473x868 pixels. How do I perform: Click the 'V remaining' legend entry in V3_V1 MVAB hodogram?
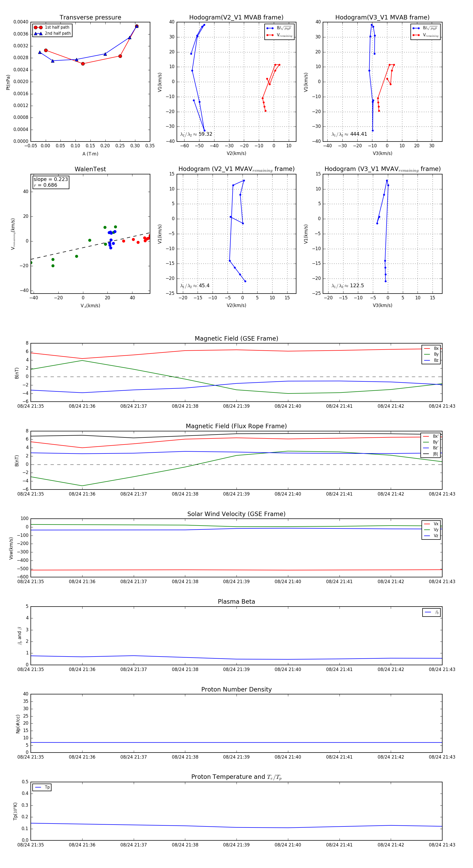[x=425, y=35]
